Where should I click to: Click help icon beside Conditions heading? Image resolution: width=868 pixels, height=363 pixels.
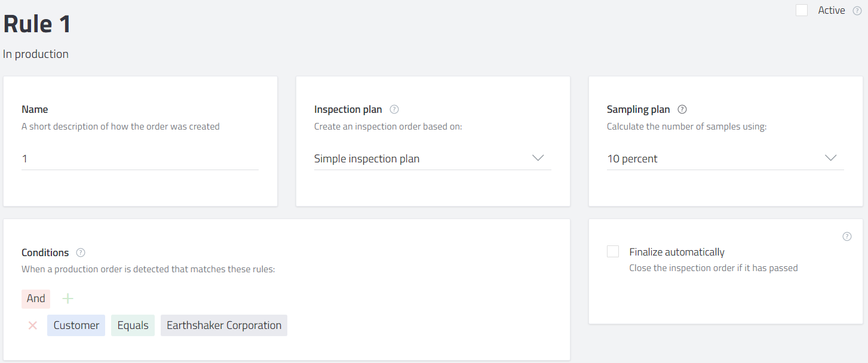81,253
